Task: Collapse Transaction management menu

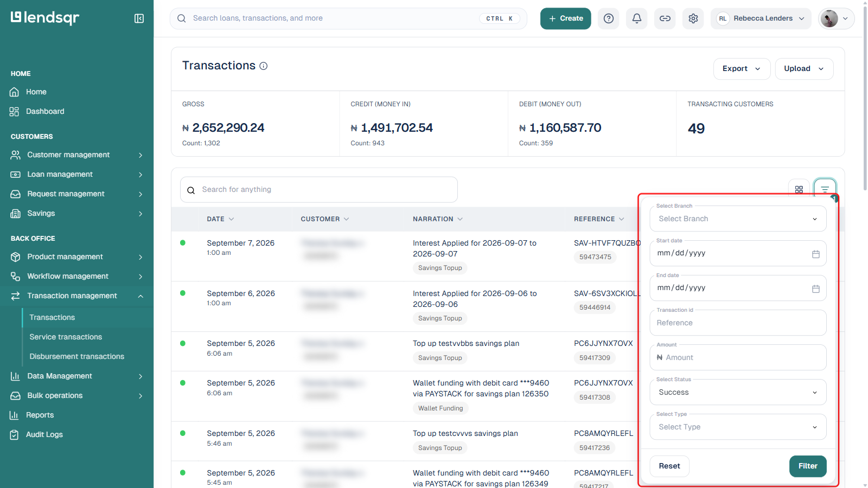Action: tap(76, 296)
